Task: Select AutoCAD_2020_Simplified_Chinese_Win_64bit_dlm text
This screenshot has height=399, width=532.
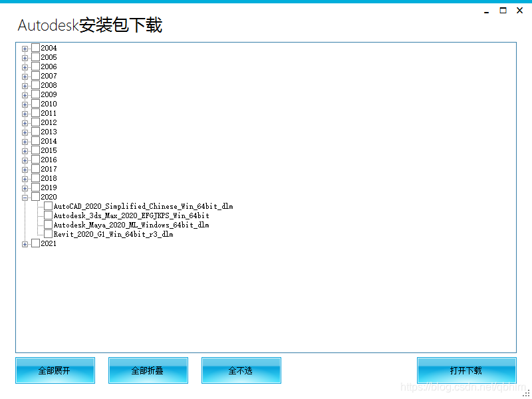Action: click(143, 206)
